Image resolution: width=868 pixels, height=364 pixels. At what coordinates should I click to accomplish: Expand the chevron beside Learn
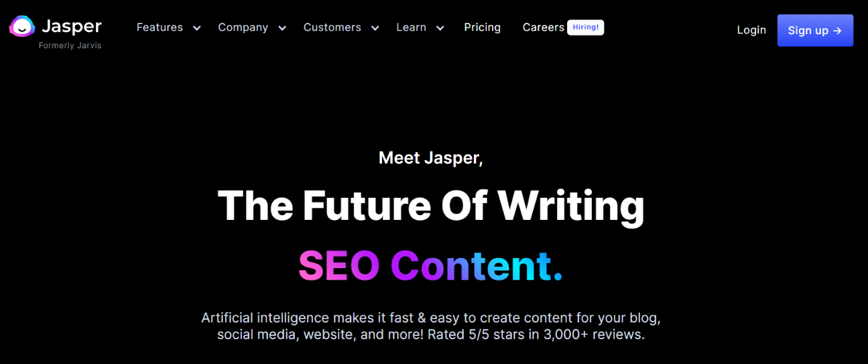pos(440,28)
